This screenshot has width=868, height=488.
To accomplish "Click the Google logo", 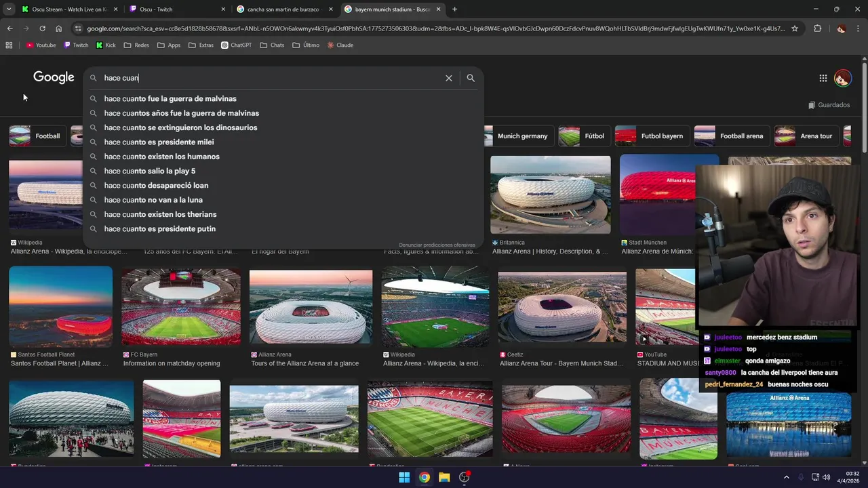I will [x=54, y=77].
